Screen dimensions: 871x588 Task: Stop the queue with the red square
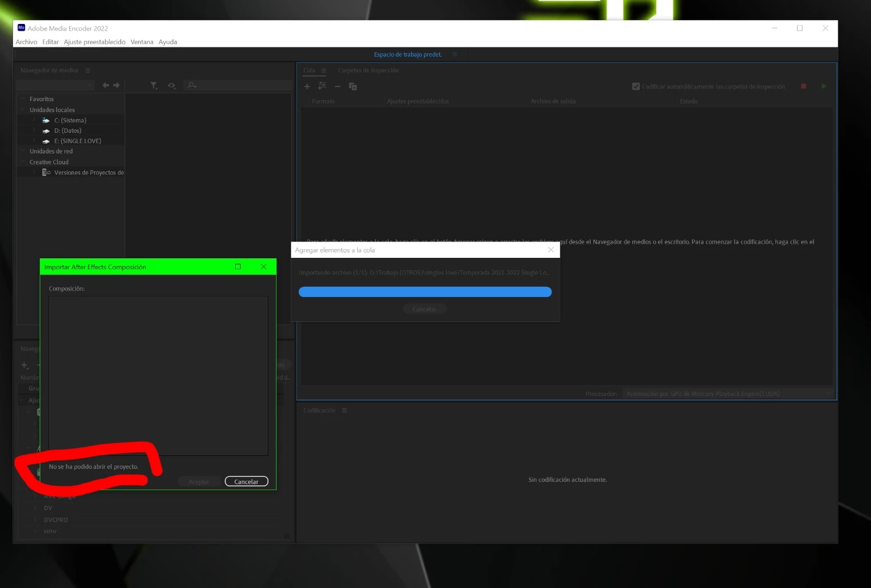[803, 86]
